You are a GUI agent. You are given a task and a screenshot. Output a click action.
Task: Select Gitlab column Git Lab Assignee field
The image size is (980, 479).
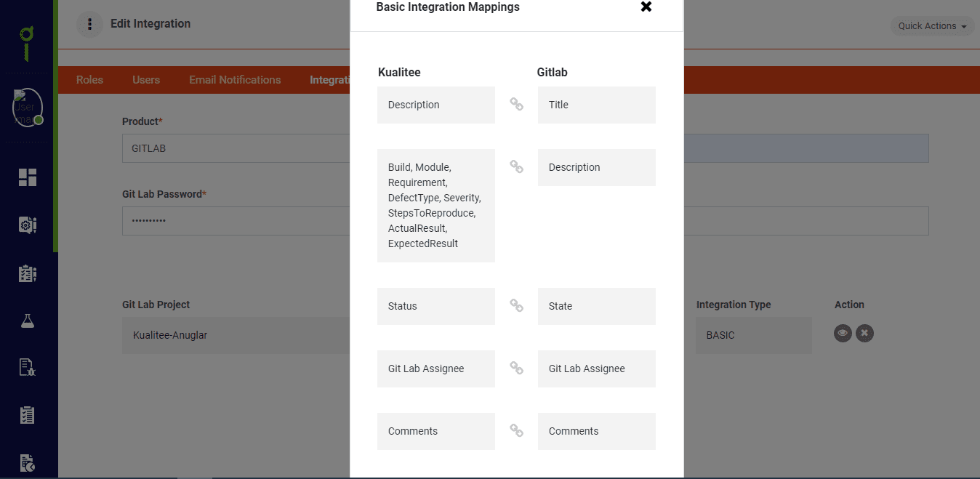597,369
